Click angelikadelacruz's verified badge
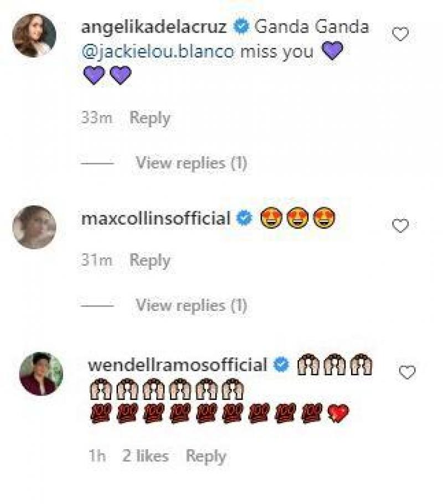Viewport: 443px width, 504px height. [240, 25]
